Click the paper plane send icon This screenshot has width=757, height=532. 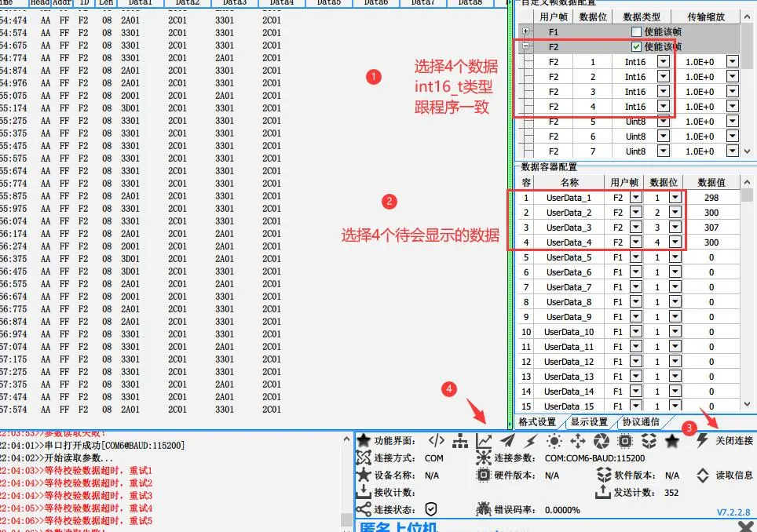(507, 441)
